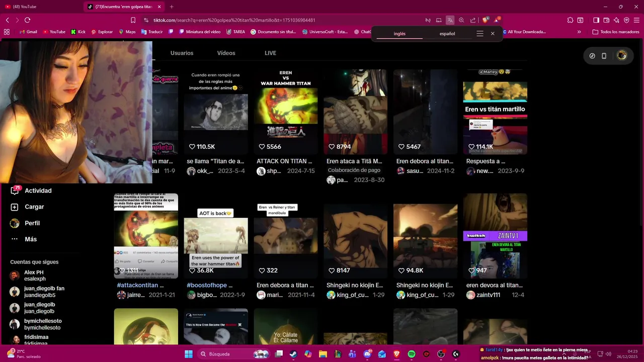Open browser extensions puzzle icon

coord(570,20)
